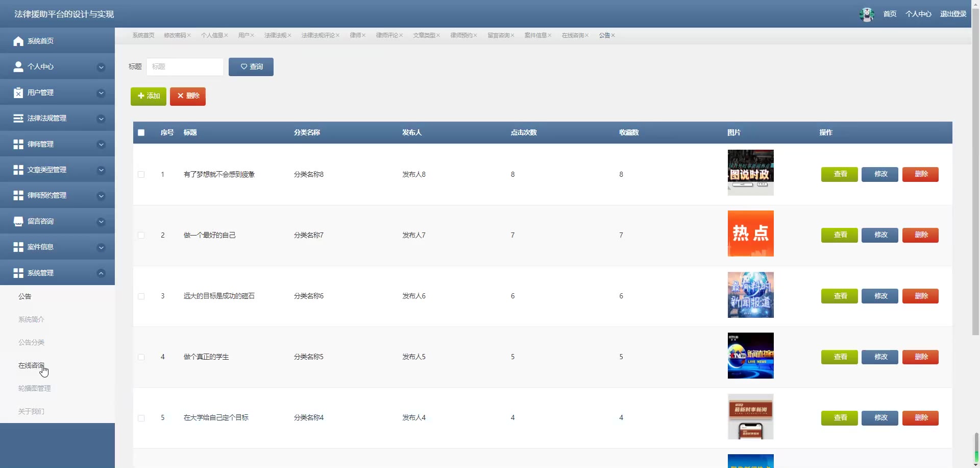Toggle the select-all checkbox in table header
The image size is (980, 468).
pyautogui.click(x=141, y=133)
